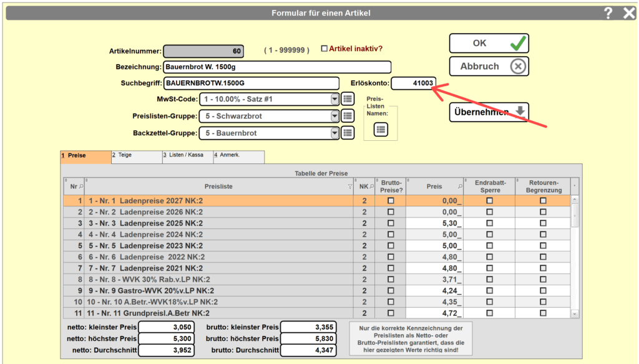The width and height of the screenshot is (639, 364).
Task: Open the list icon beside Backzettel-Gruppe
Action: pyautogui.click(x=348, y=133)
